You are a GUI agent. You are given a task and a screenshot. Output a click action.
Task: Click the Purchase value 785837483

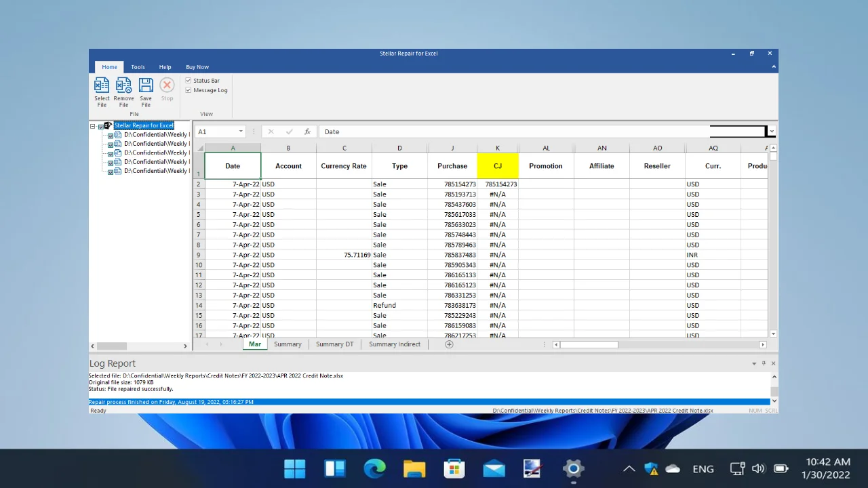point(452,255)
